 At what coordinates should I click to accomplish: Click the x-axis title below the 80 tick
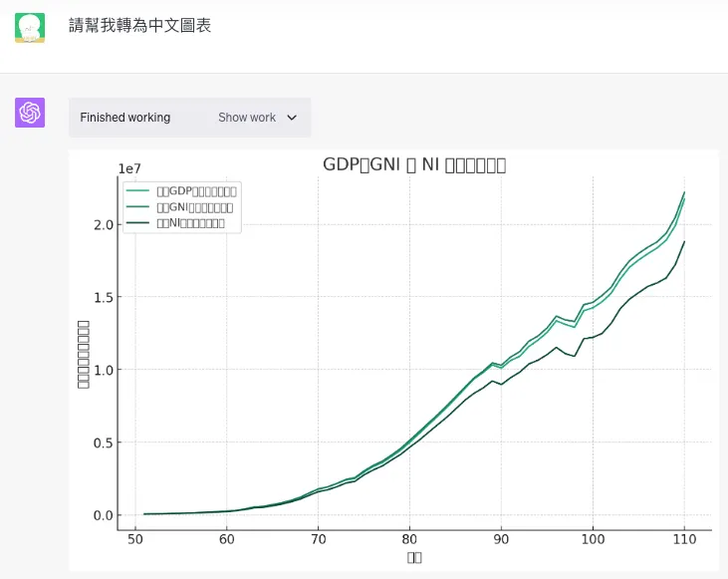[x=414, y=558]
